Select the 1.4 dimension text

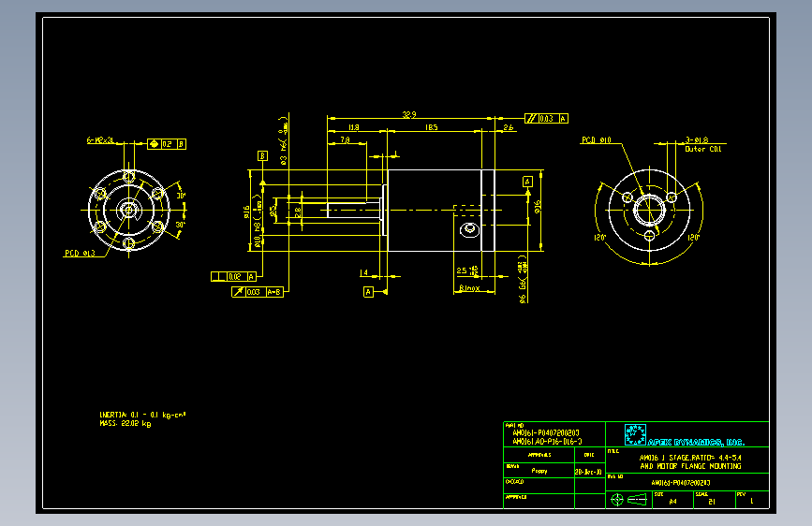tap(364, 272)
